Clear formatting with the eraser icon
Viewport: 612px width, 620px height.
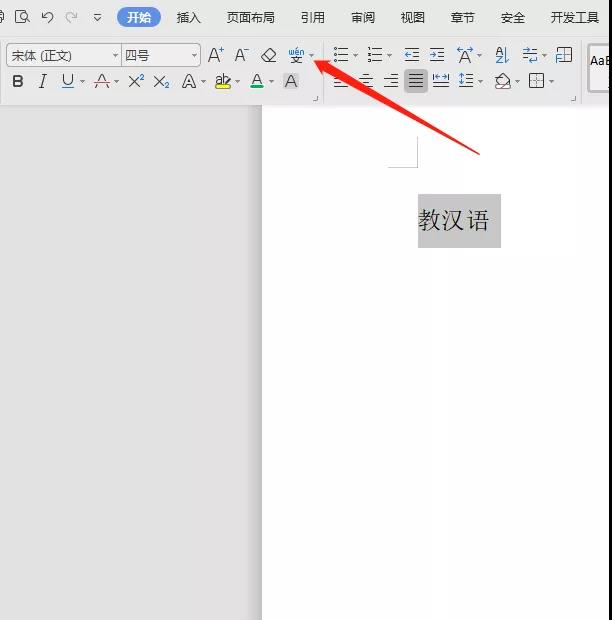point(269,55)
